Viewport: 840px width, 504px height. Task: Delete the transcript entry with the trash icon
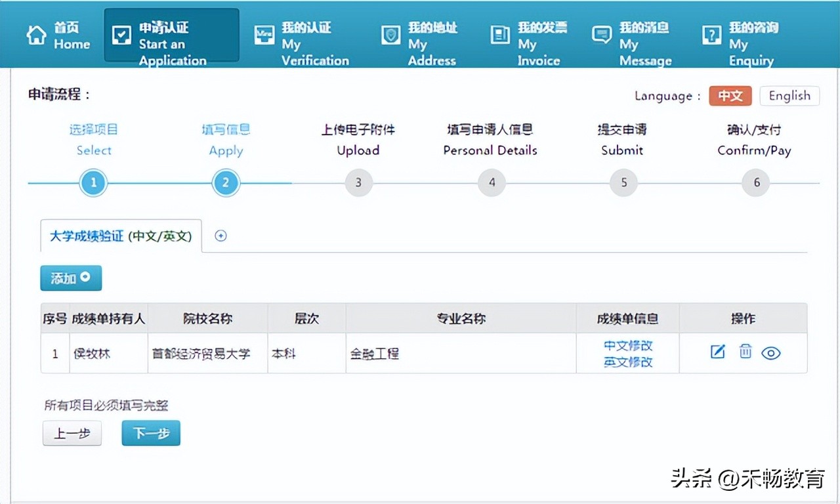click(745, 352)
